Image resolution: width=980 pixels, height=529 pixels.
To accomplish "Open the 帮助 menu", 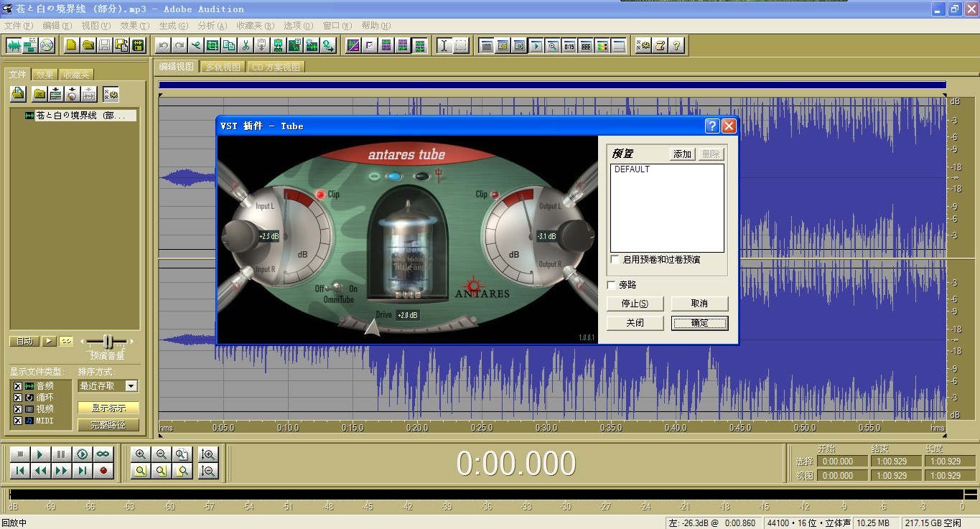I will (x=375, y=26).
